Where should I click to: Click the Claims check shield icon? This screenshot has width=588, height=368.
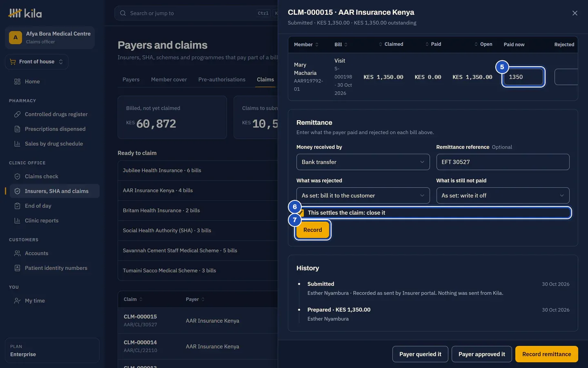point(17,176)
